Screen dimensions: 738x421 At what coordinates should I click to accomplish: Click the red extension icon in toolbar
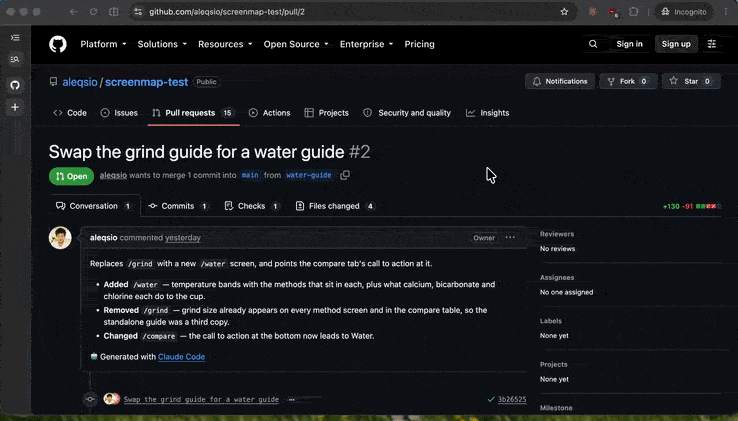pos(613,12)
